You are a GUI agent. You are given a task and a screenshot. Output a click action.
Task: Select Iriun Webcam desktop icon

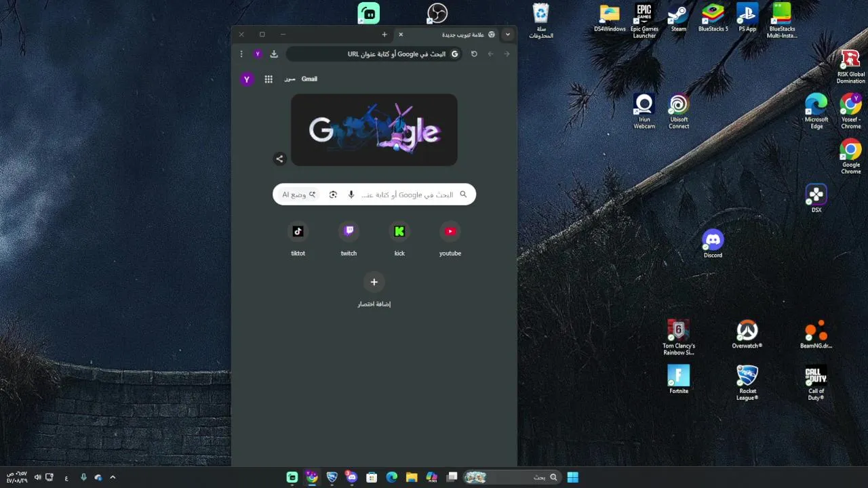pos(644,111)
